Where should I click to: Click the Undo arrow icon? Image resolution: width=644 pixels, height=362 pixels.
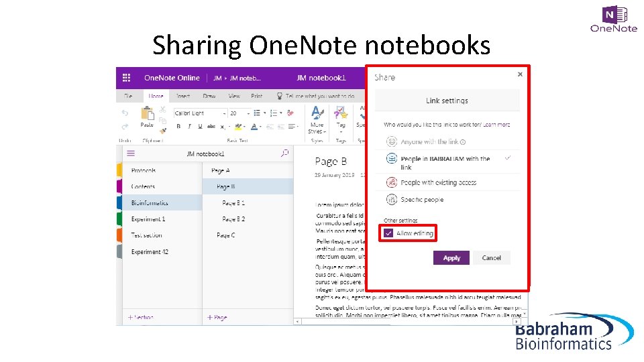point(125,113)
